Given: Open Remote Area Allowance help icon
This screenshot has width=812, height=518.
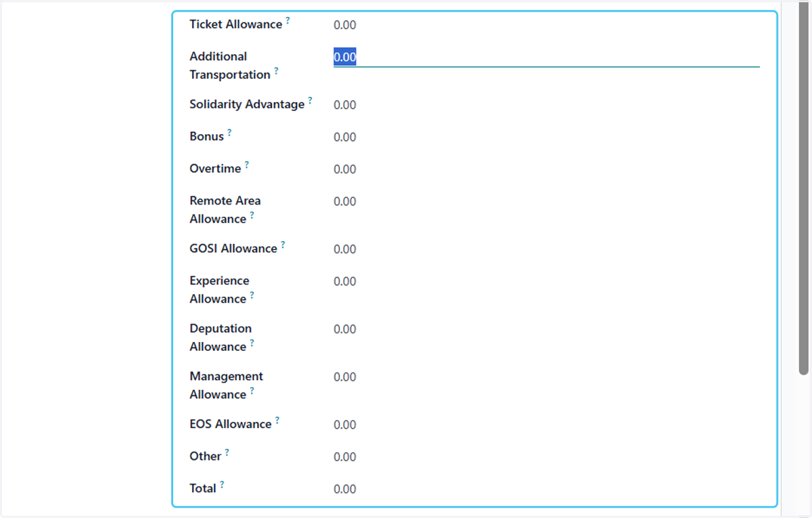Looking at the screenshot, I should pos(252,215).
